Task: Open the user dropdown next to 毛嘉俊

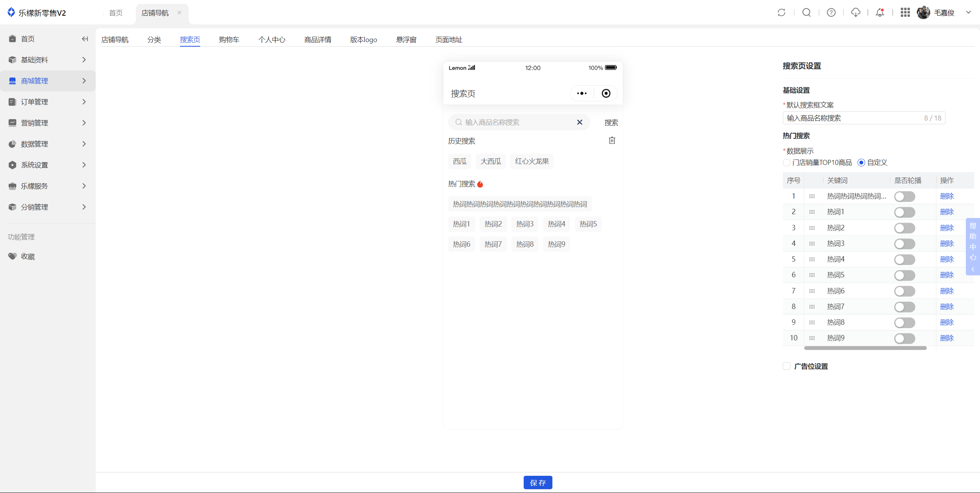Action: [968, 12]
